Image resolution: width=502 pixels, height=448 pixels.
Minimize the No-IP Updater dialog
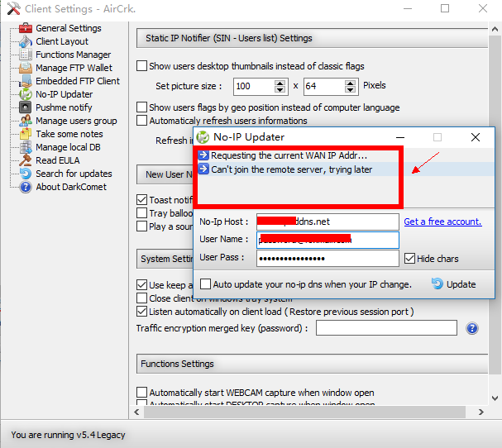400,137
